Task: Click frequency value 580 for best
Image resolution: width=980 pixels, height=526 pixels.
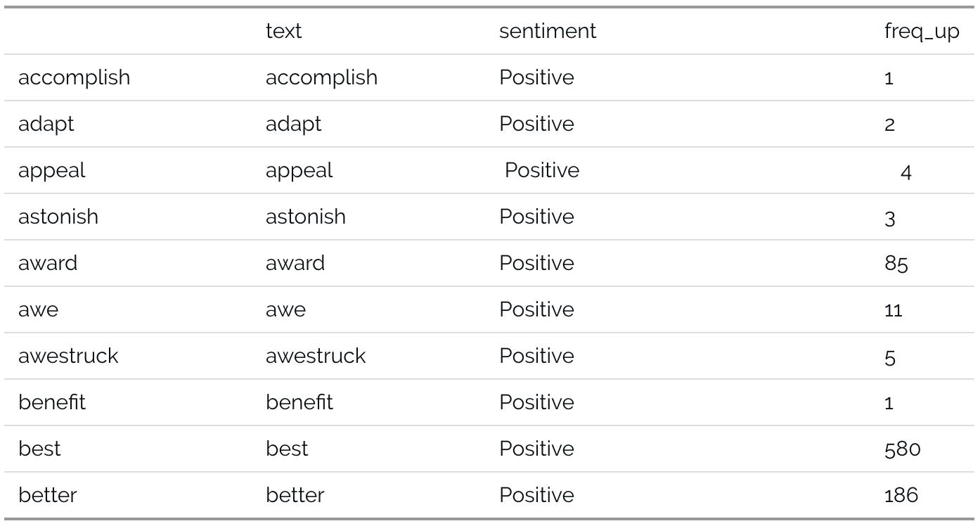Action: coord(903,449)
